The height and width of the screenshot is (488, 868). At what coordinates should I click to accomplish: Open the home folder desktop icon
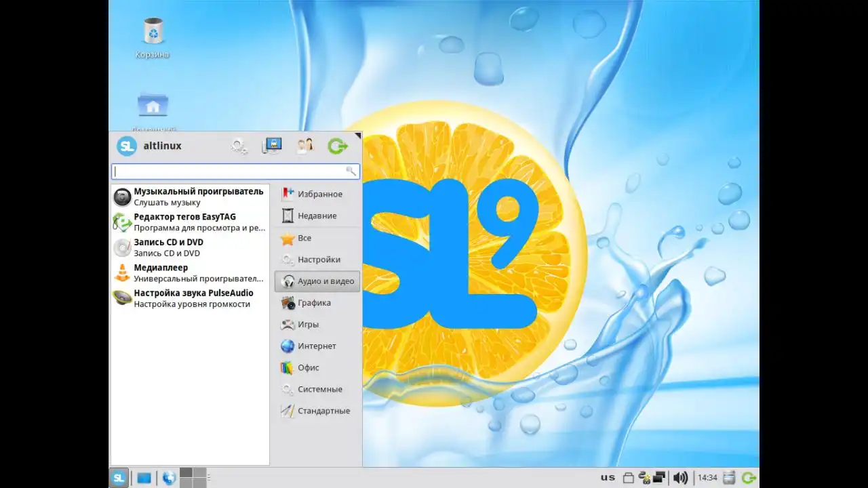pos(153,110)
